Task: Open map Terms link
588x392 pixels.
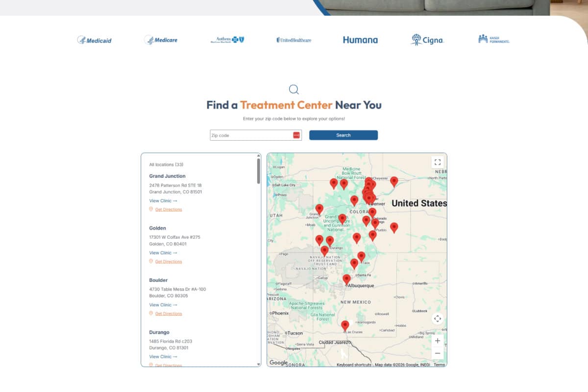Action: [439, 365]
